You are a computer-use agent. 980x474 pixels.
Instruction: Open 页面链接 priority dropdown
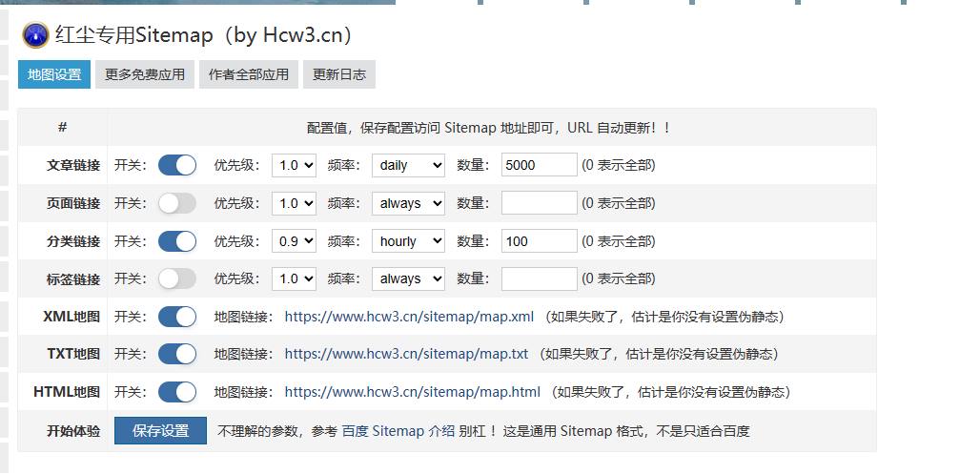pyautogui.click(x=294, y=203)
